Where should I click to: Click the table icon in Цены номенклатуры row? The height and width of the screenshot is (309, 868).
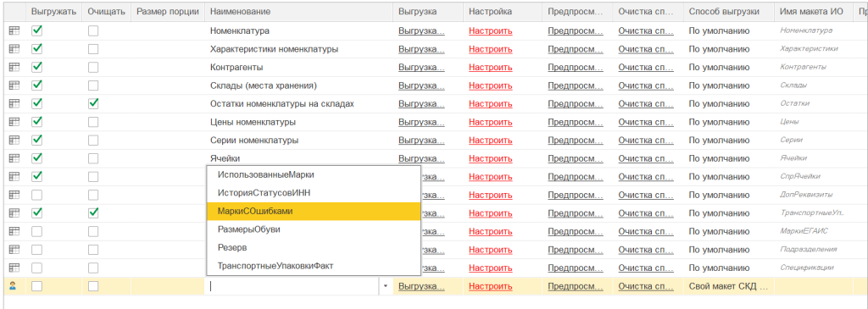pos(15,122)
